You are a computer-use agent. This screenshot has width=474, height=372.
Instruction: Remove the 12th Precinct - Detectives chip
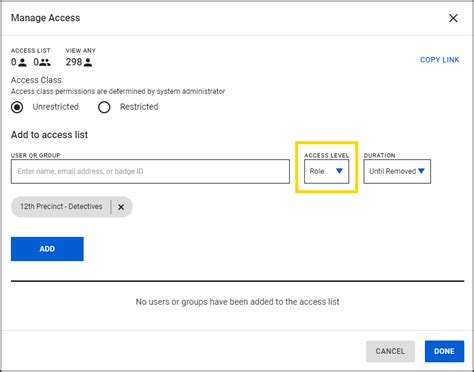[x=121, y=207]
